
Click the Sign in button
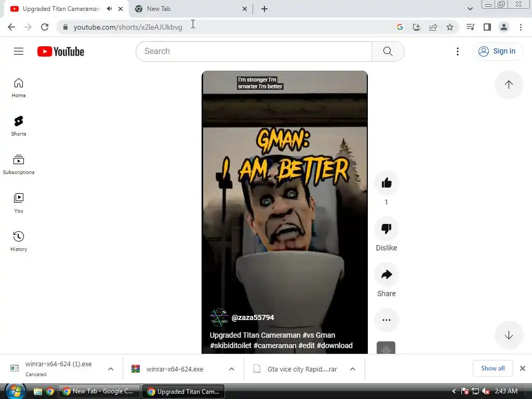click(497, 51)
